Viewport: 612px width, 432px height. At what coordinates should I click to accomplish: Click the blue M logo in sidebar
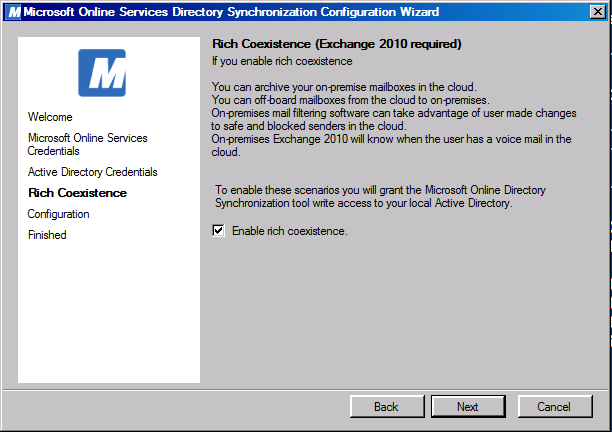[x=102, y=73]
